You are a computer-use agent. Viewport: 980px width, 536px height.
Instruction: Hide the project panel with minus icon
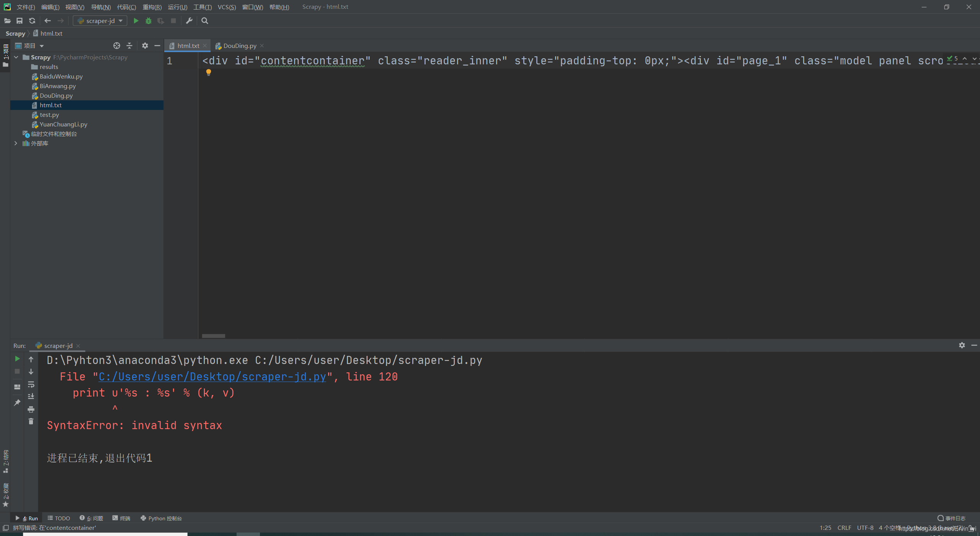click(x=157, y=46)
